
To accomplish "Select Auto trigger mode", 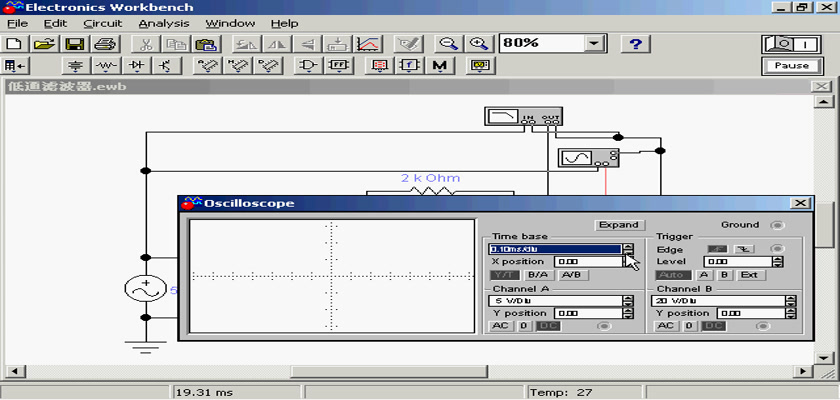I will tap(673, 275).
